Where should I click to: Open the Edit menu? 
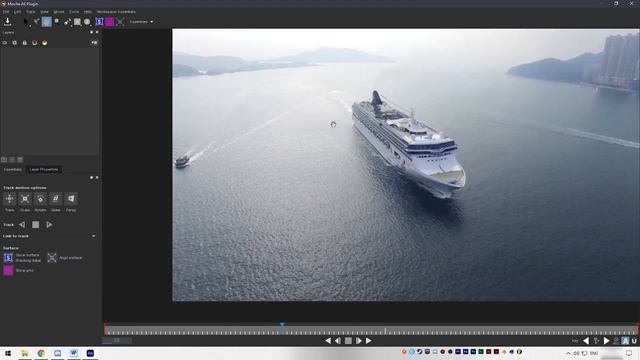pyautogui.click(x=18, y=12)
